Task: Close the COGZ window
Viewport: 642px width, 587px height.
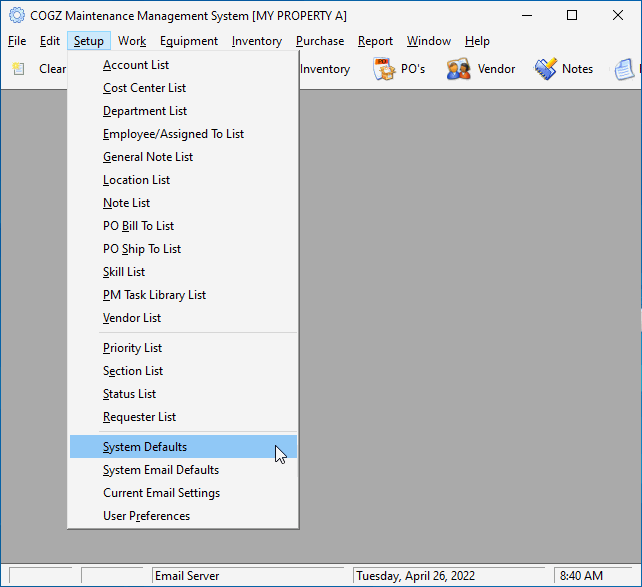Action: (x=618, y=16)
